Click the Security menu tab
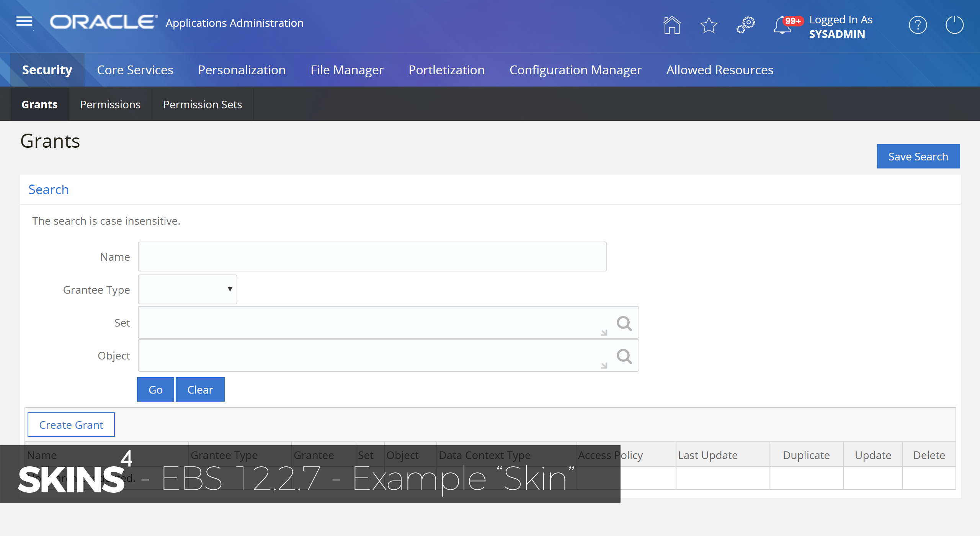This screenshot has height=536, width=980. [46, 70]
